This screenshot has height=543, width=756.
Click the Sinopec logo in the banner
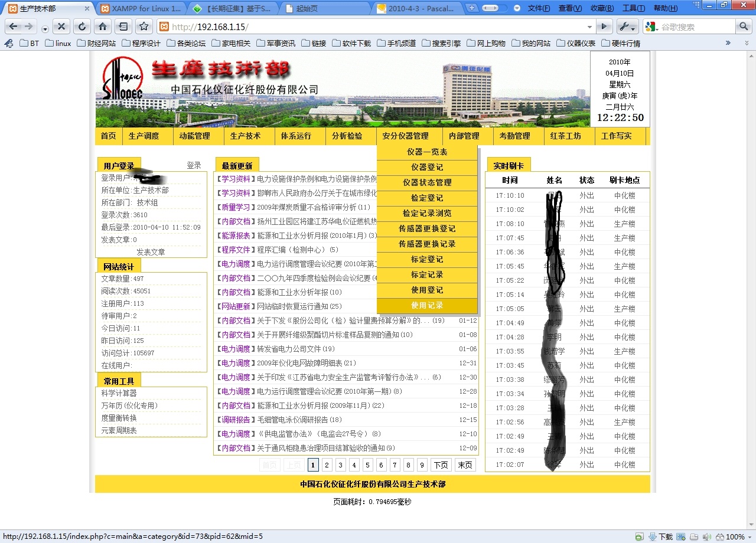[x=122, y=78]
